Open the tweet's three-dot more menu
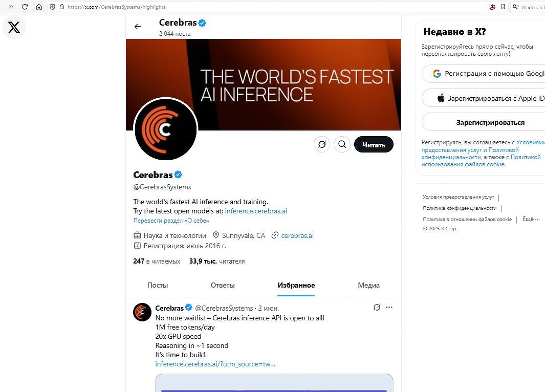Screen dimensions: 545x392 click(x=389, y=307)
